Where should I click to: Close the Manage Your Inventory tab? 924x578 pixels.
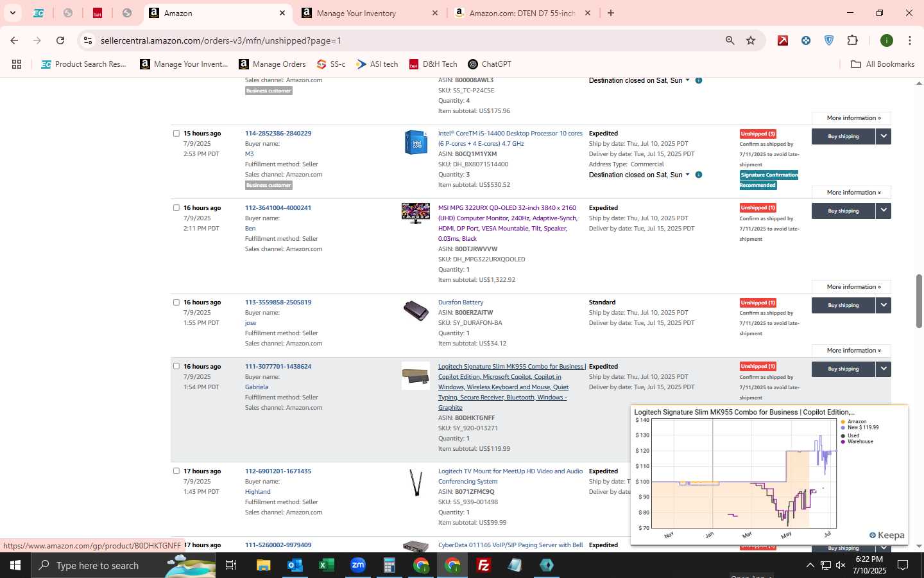[434, 13]
